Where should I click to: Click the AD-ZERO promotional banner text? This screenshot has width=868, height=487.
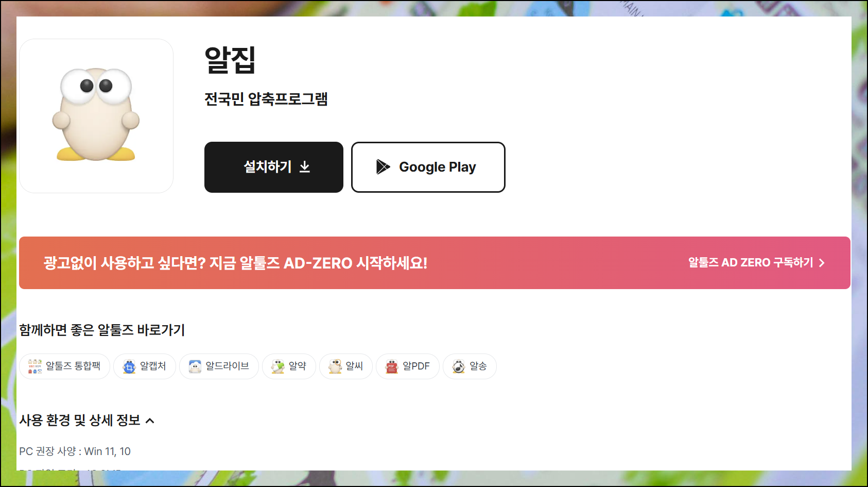[235, 263]
